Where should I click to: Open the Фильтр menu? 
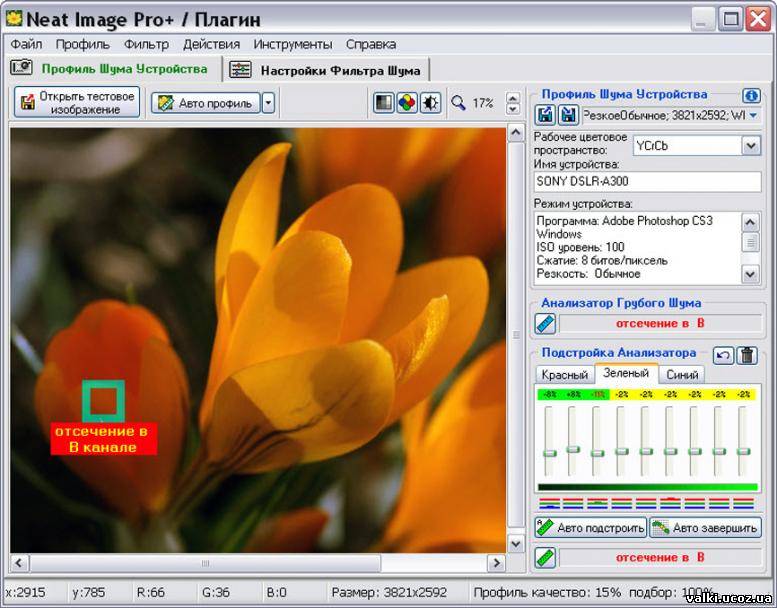click(146, 44)
